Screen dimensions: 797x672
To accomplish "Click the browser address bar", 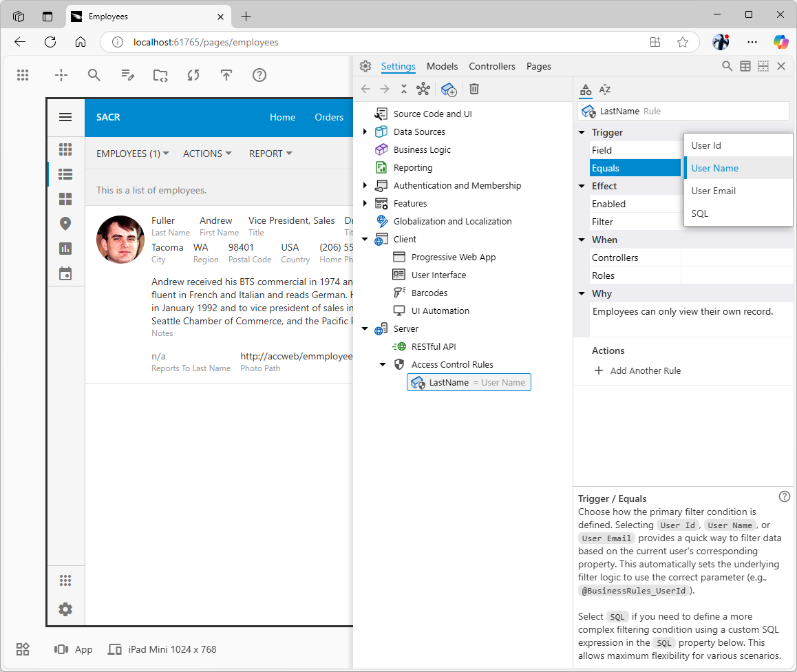I will [x=385, y=42].
